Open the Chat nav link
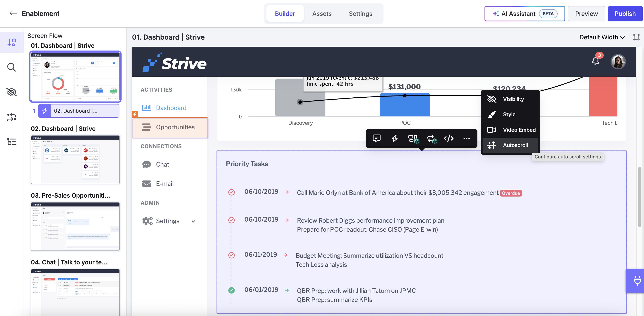The height and width of the screenshot is (316, 644). pos(163,164)
